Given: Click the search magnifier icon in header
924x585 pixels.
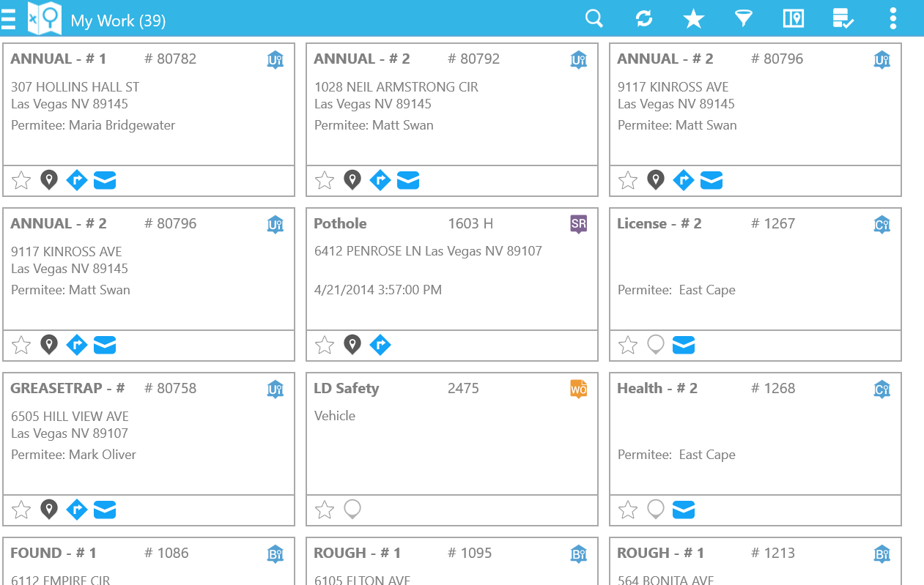Looking at the screenshot, I should coord(594,18).
